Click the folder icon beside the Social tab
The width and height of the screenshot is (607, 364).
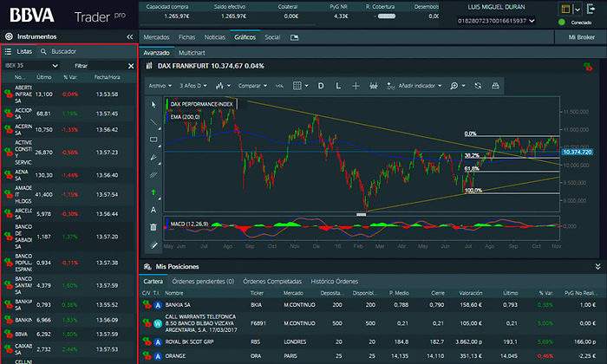point(294,37)
